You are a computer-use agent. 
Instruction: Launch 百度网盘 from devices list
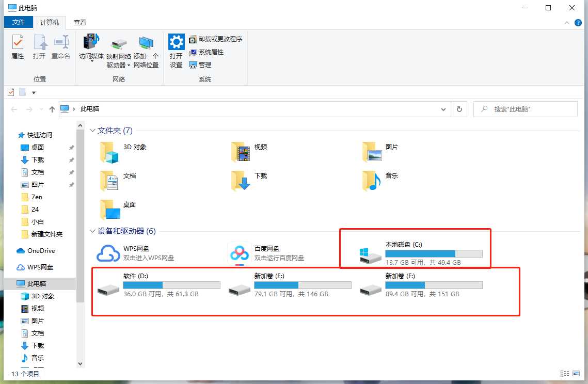(x=239, y=253)
